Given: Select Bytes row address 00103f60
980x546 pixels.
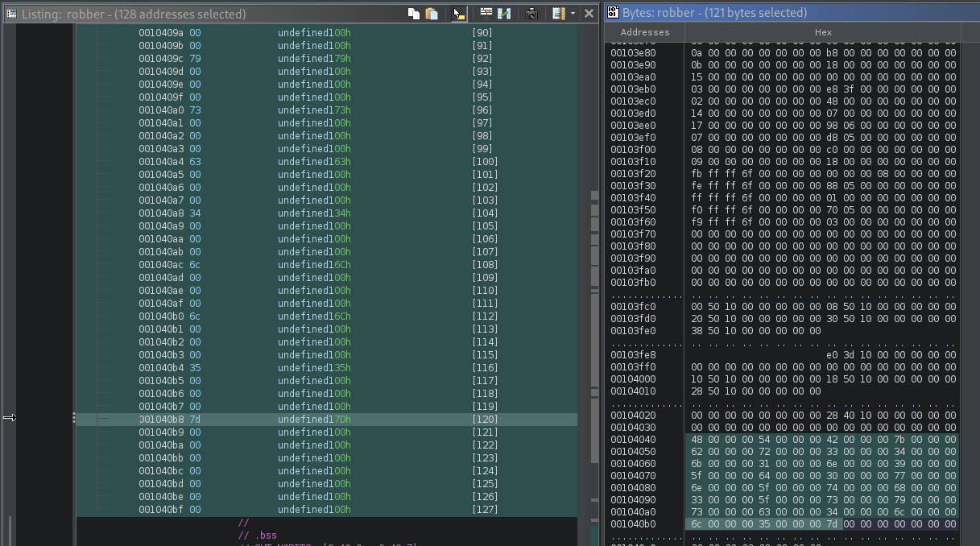Looking at the screenshot, I should click(633, 222).
